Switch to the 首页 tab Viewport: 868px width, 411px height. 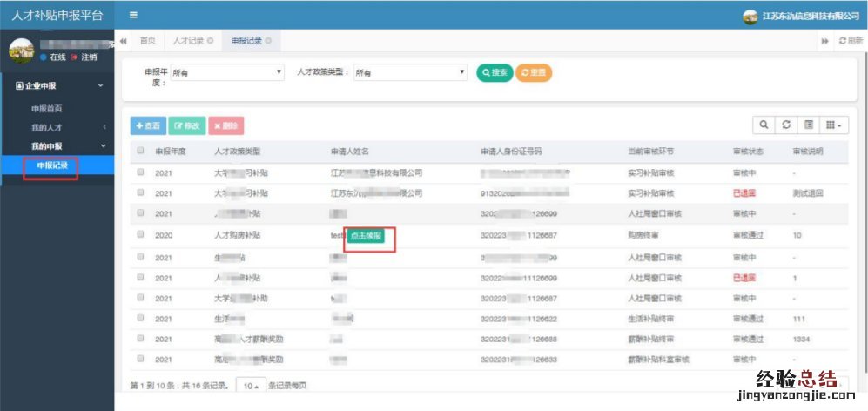click(x=148, y=41)
